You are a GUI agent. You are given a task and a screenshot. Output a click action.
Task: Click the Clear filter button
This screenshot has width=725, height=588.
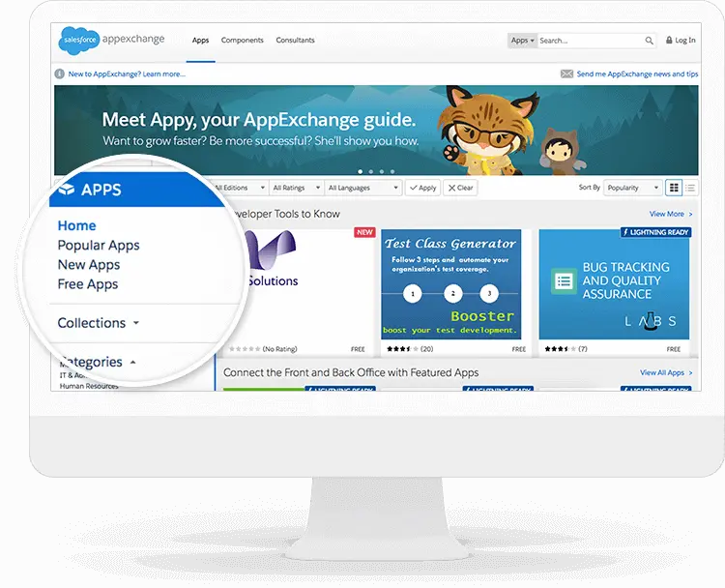pos(460,188)
